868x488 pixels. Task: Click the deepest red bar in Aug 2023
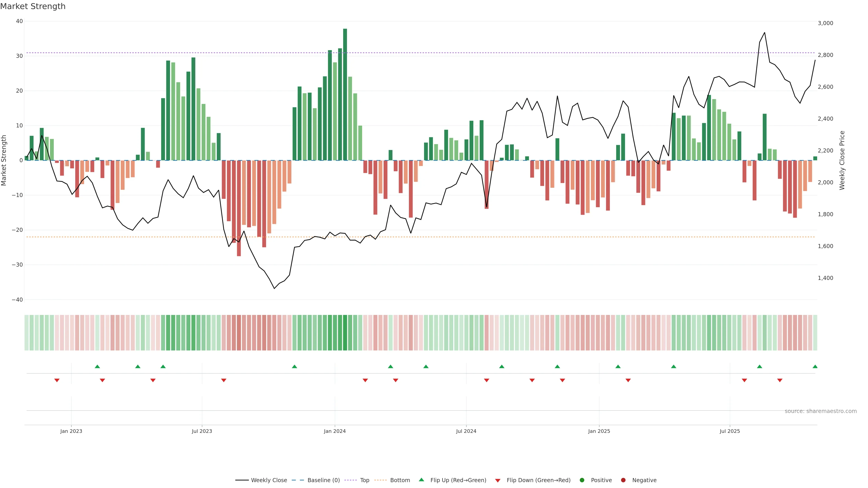239,208
